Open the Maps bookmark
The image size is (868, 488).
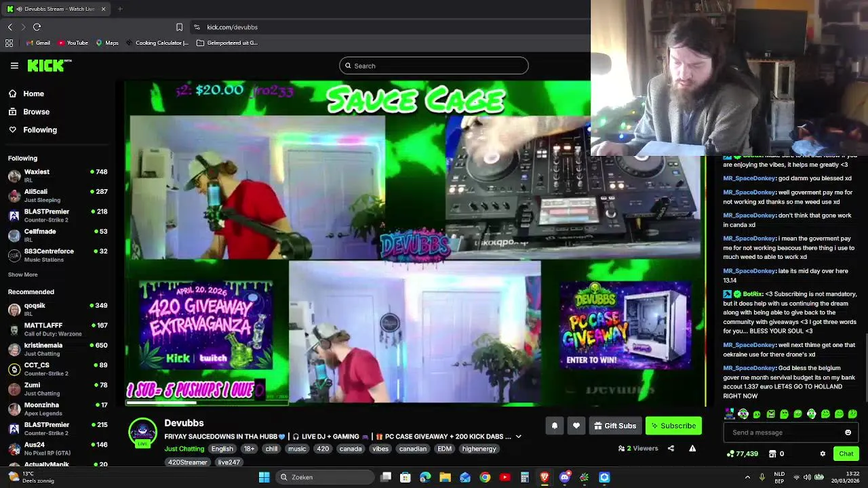click(107, 43)
